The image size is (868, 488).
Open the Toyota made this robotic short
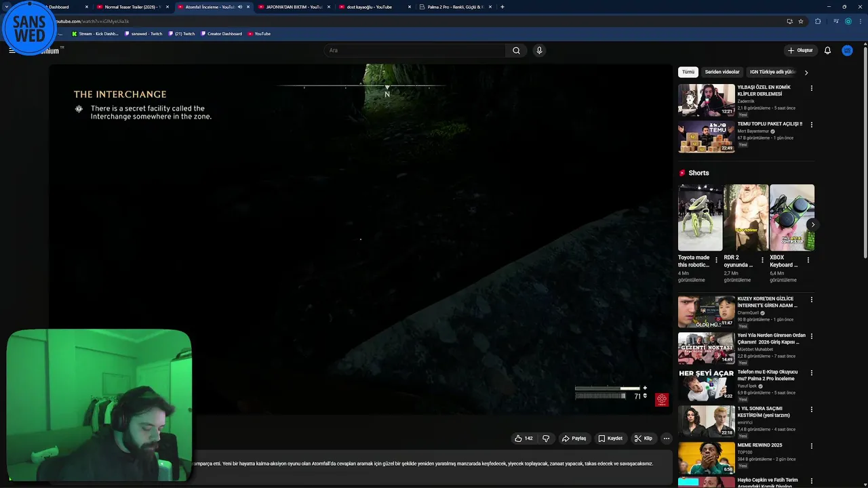[x=701, y=218]
